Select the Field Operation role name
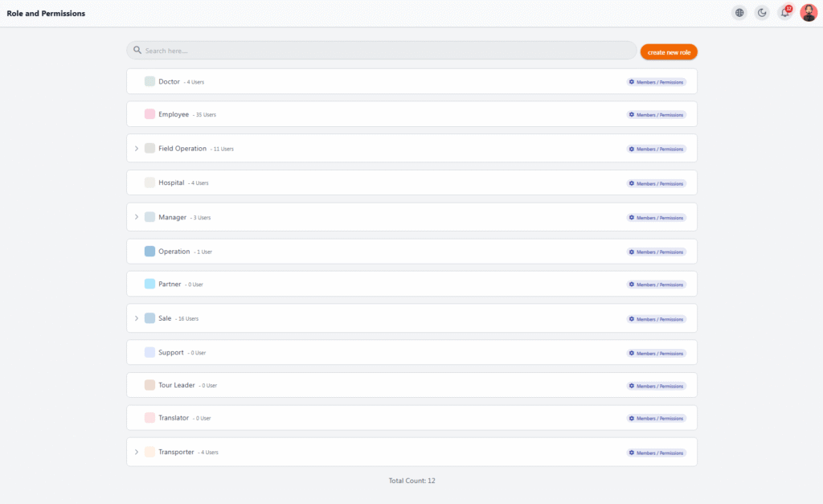The height and width of the screenshot is (504, 823). click(x=182, y=149)
